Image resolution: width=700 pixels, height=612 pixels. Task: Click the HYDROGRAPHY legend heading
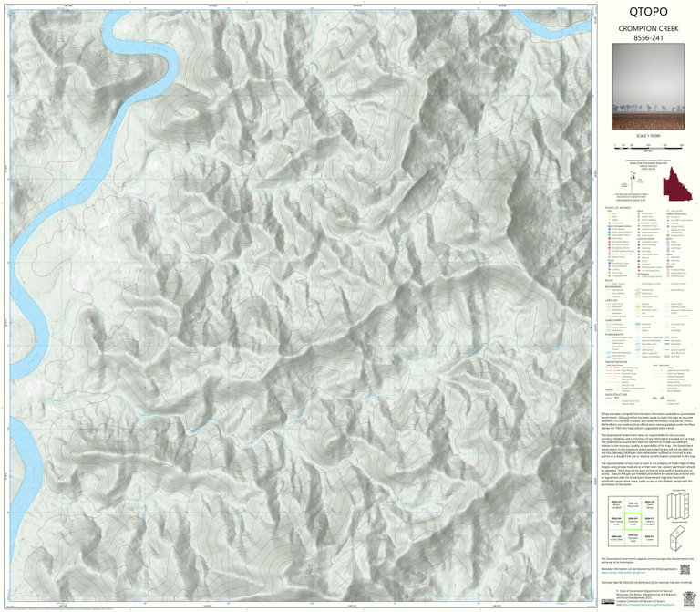click(x=614, y=334)
